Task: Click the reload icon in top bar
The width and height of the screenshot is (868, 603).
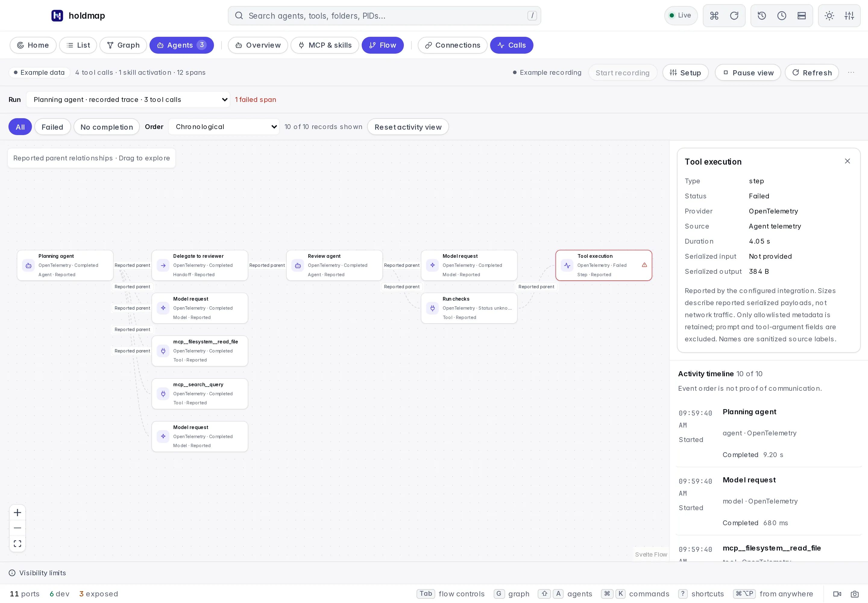Action: (734, 15)
